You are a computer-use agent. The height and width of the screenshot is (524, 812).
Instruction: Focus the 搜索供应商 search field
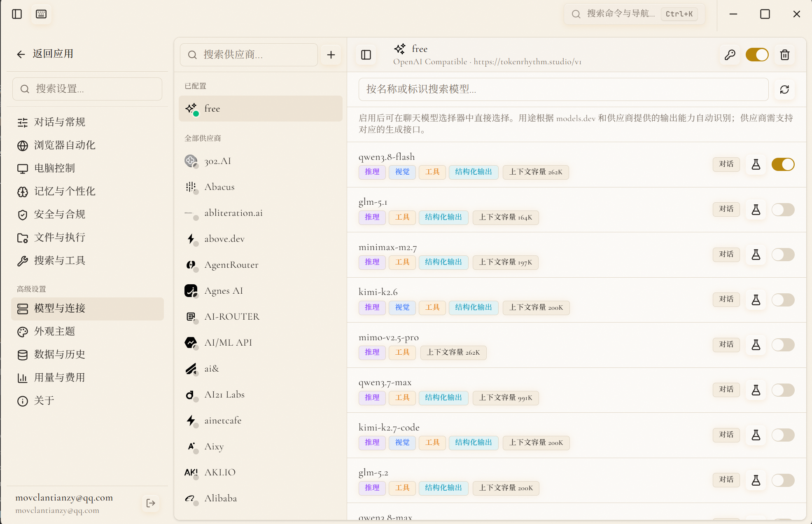pyautogui.click(x=249, y=55)
